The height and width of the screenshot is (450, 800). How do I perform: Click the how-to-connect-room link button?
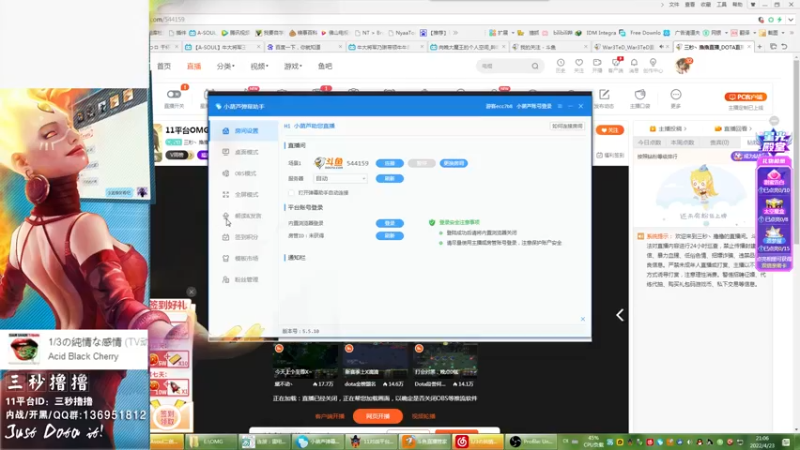tap(567, 126)
